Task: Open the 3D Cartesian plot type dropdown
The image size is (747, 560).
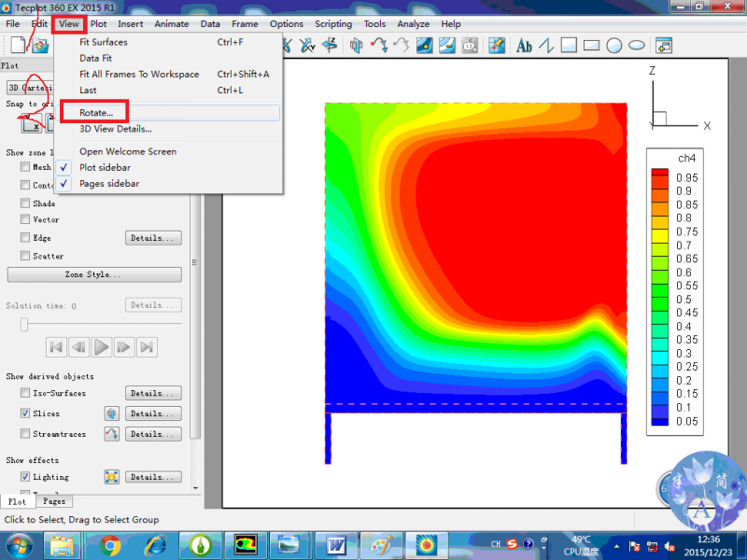Action: [30, 88]
